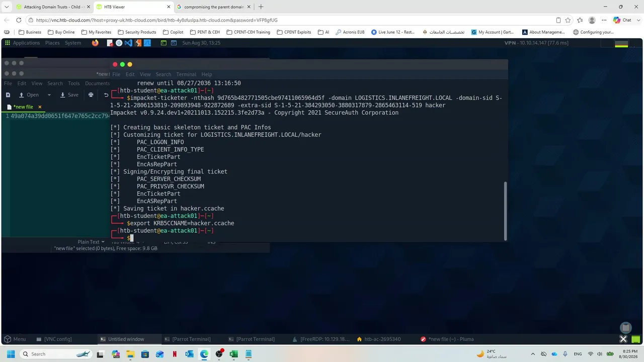Close the new file tab in Pluma
The height and width of the screenshot is (362, 644).
coord(40,107)
